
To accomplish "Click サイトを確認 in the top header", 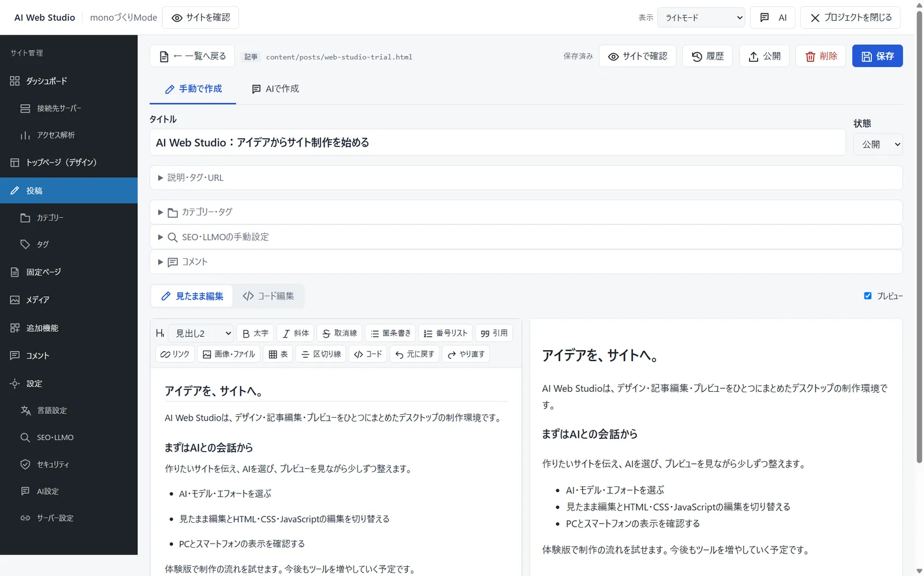I will (x=200, y=17).
